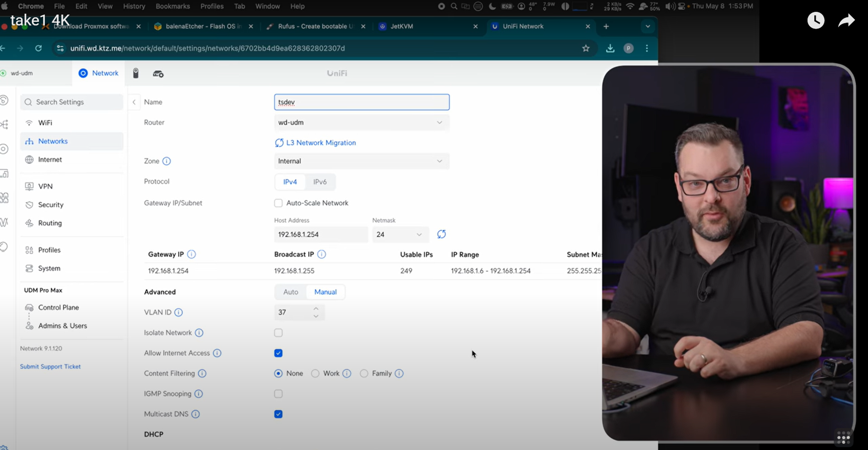Open Chrome downloads icon
Viewport: 868px width, 450px height.
coord(610,48)
